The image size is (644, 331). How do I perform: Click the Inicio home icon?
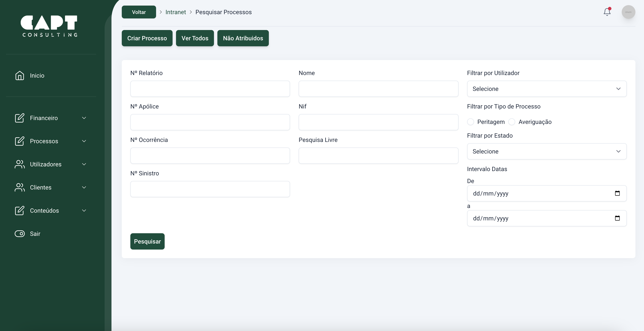[20, 75]
